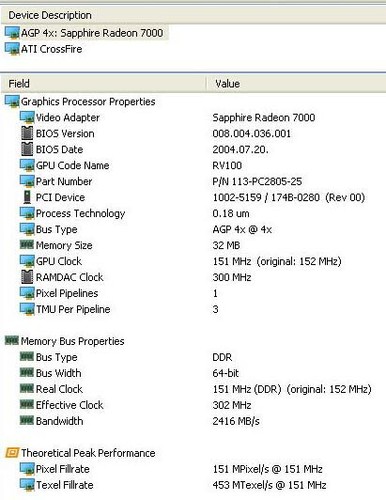Click the TMU Per Pipeline field label

tap(73, 309)
